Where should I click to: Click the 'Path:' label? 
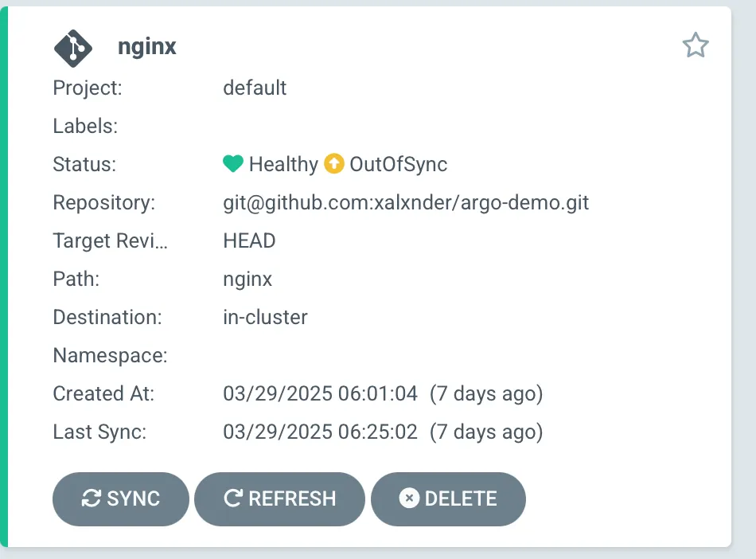(76, 279)
